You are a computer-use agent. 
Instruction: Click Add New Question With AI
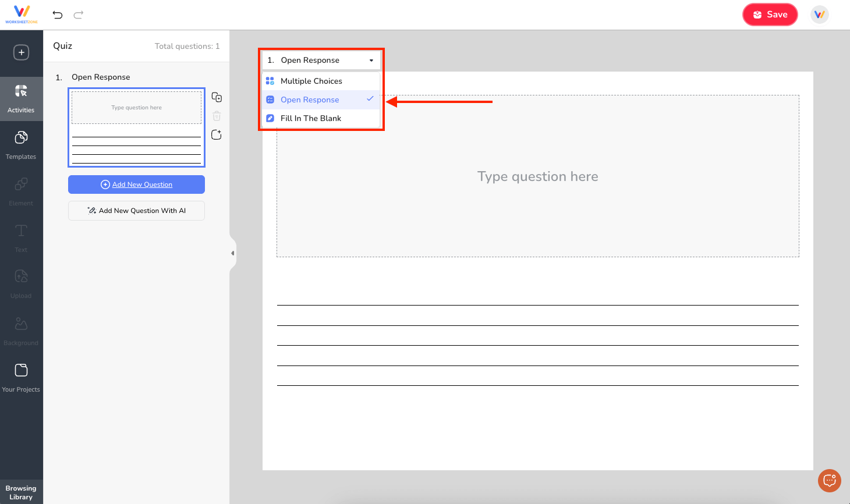pyautogui.click(x=136, y=211)
